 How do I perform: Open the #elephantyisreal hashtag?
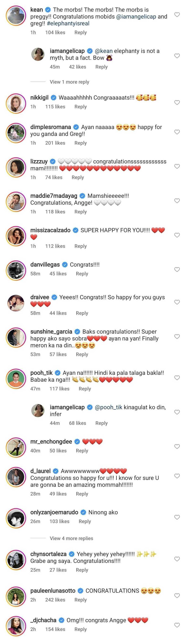click(68, 24)
